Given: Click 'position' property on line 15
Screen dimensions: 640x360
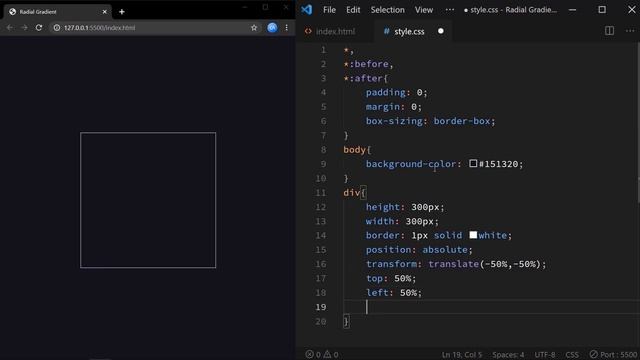Looking at the screenshot, I should click(x=388, y=249).
